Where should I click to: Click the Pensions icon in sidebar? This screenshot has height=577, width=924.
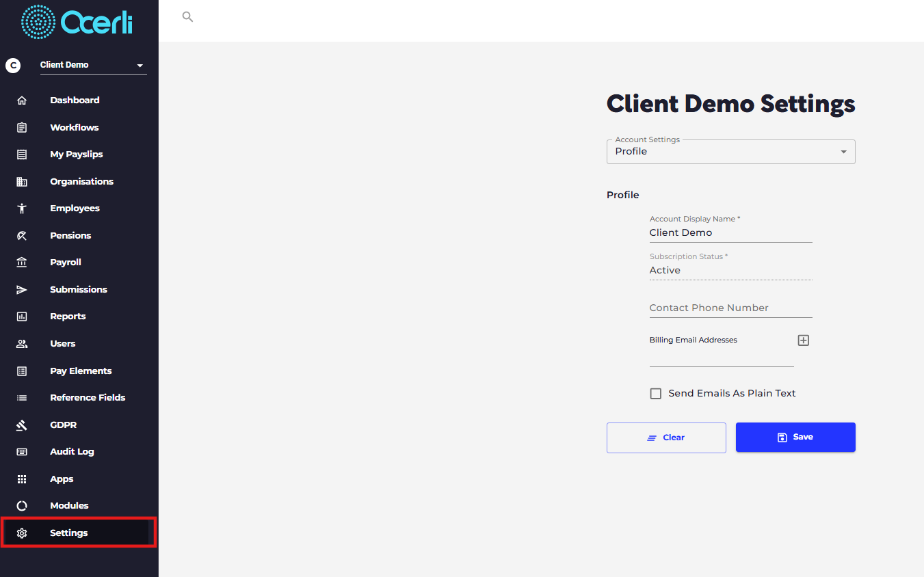point(22,236)
